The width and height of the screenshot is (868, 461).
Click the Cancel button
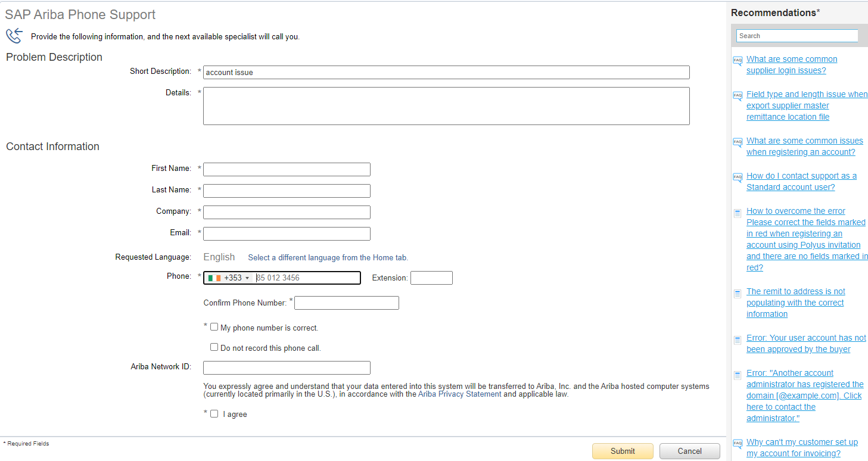689,451
